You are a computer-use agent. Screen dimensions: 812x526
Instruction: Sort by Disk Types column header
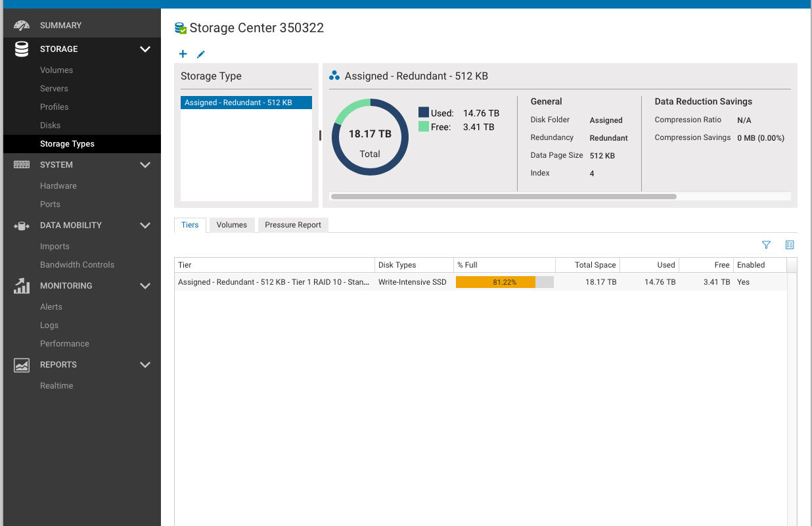414,265
